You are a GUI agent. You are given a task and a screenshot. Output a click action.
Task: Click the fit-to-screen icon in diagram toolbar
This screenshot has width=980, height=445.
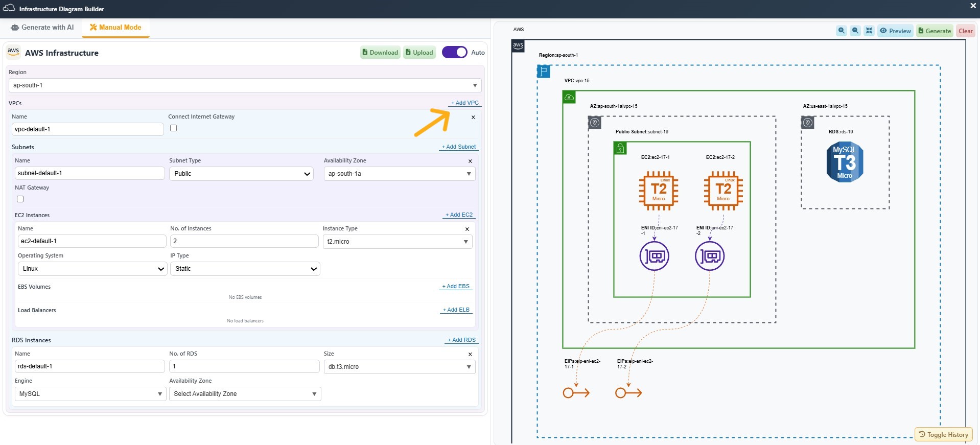(869, 31)
